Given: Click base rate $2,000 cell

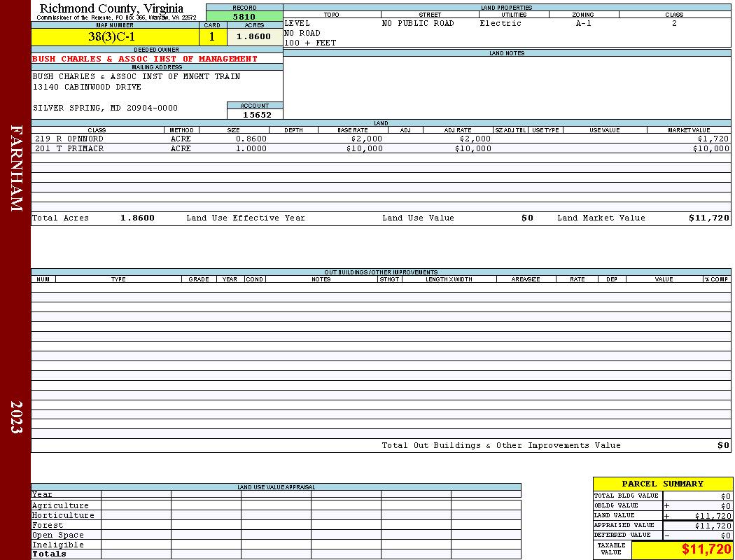Looking at the screenshot, I should 367,139.
